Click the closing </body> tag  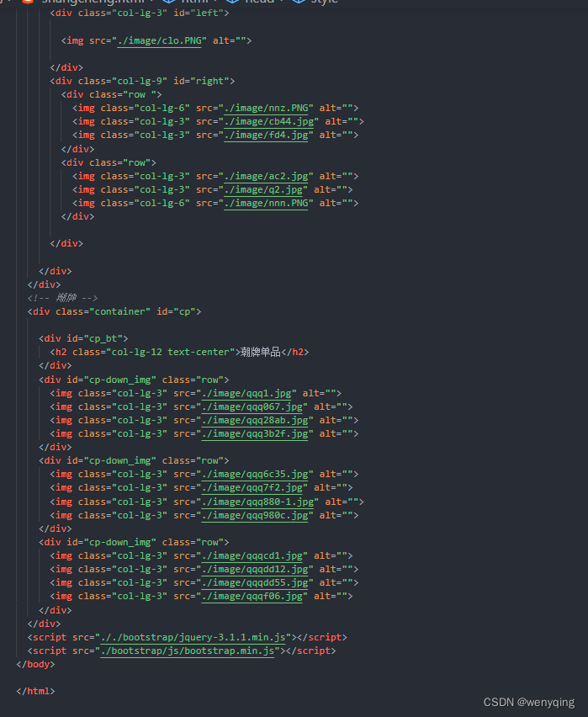pos(35,665)
